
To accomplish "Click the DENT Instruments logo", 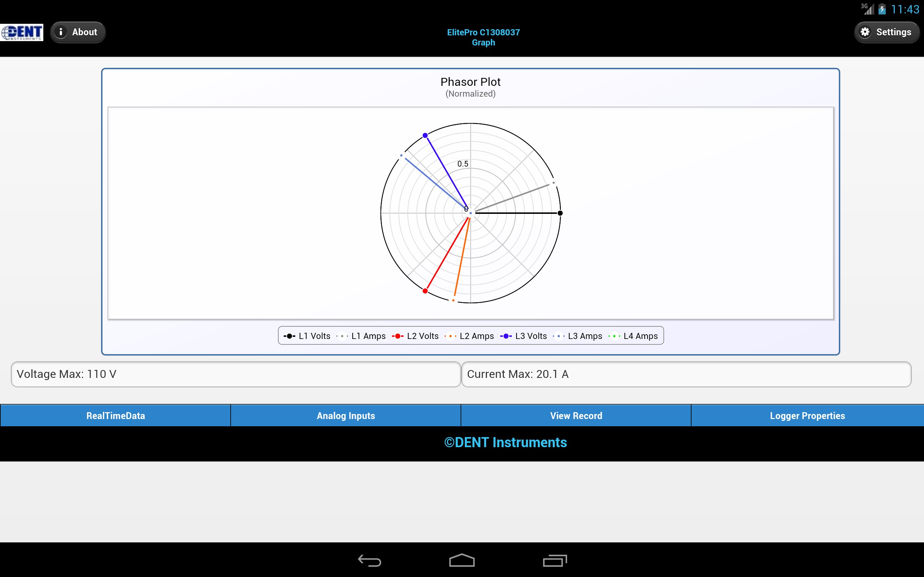I will (x=22, y=32).
